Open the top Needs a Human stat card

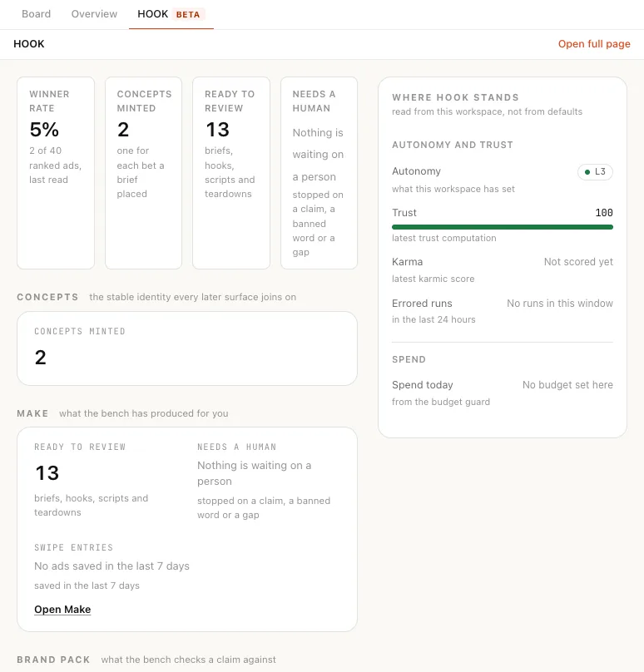[319, 173]
